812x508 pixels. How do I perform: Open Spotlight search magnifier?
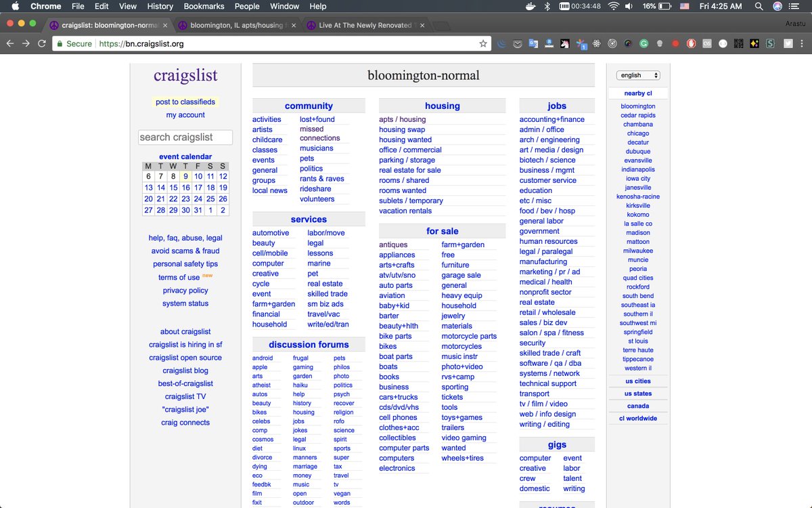tap(759, 6)
